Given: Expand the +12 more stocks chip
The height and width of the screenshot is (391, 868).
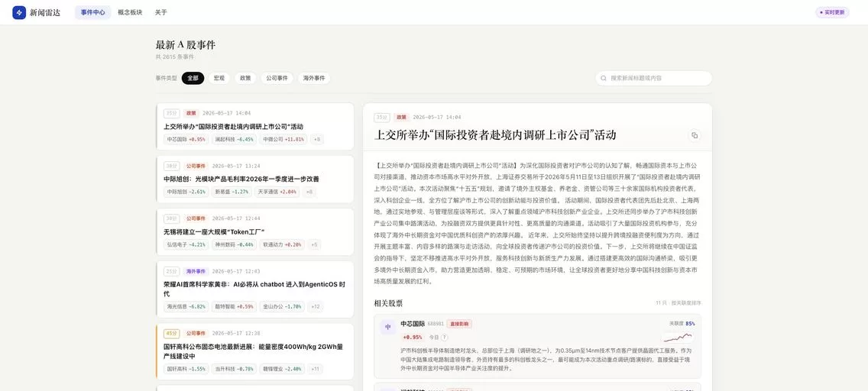Looking at the screenshot, I should click(316, 306).
